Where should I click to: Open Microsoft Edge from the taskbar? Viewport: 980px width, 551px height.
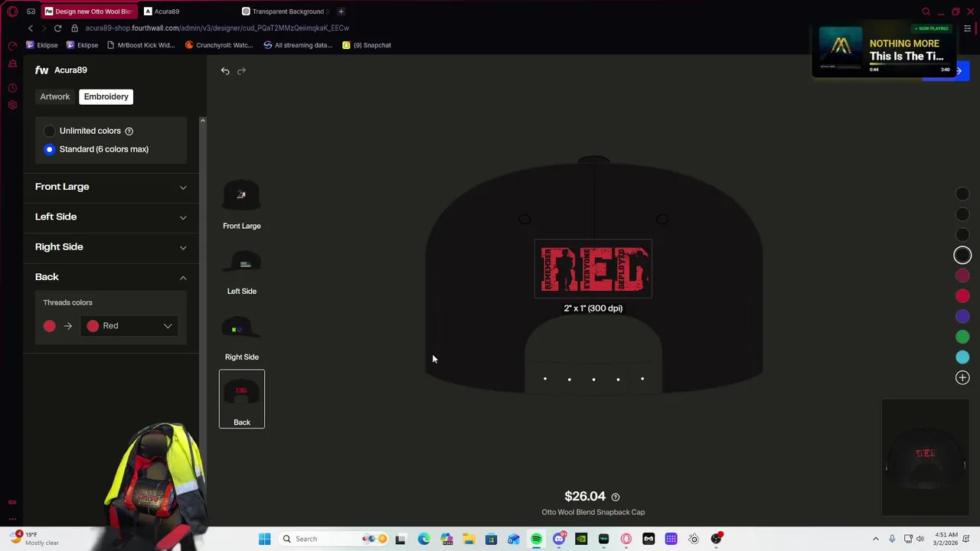423,539
